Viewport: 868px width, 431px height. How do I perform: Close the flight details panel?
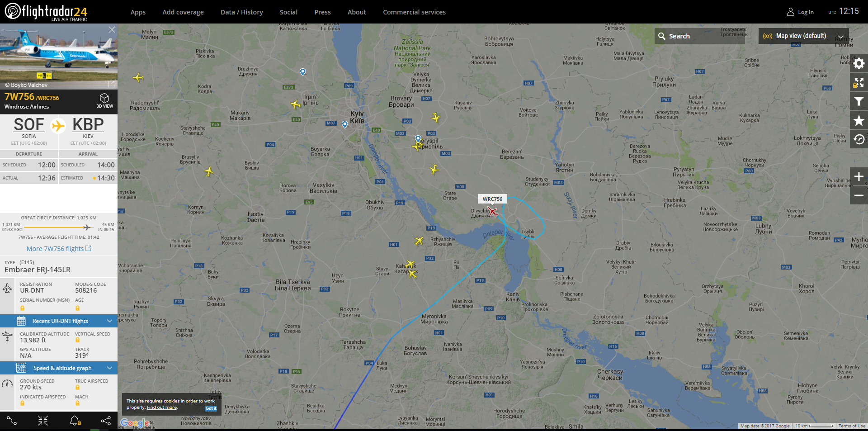coord(112,29)
